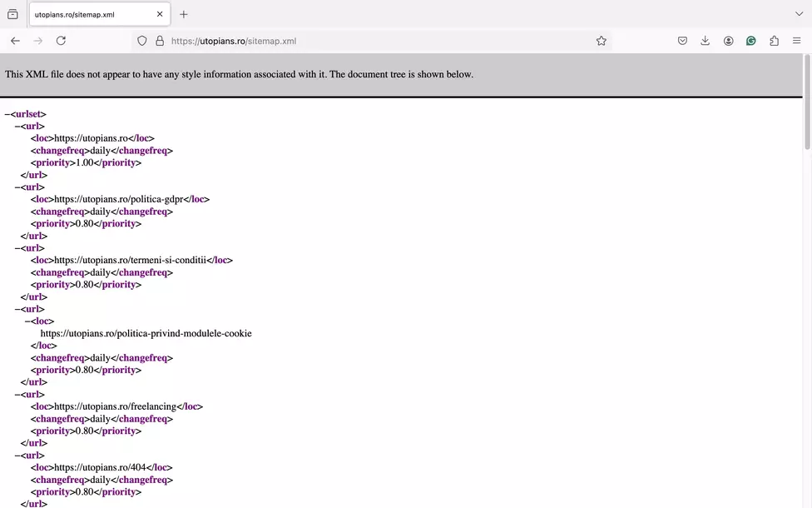Bookmark this page with the star icon
The height and width of the screenshot is (508, 812).
pyautogui.click(x=601, y=41)
